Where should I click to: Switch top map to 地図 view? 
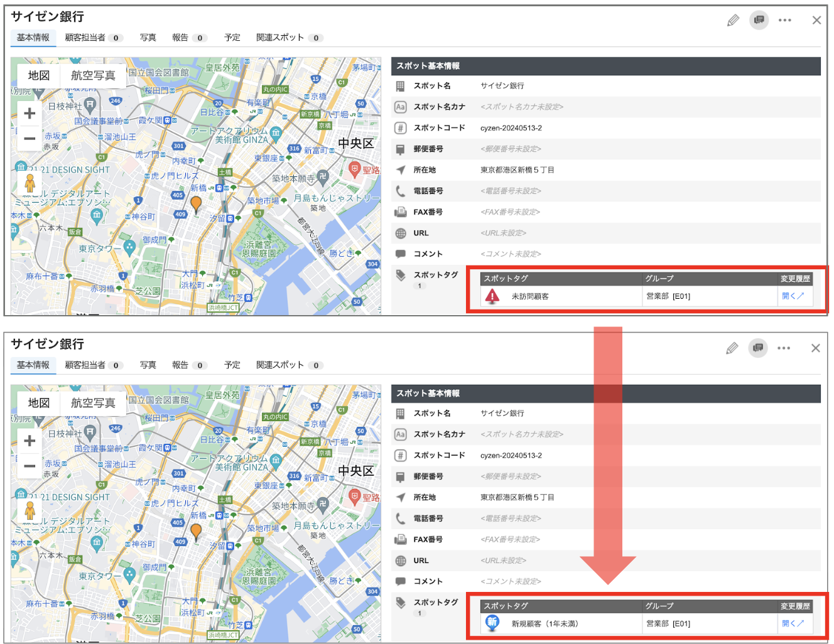coord(39,75)
